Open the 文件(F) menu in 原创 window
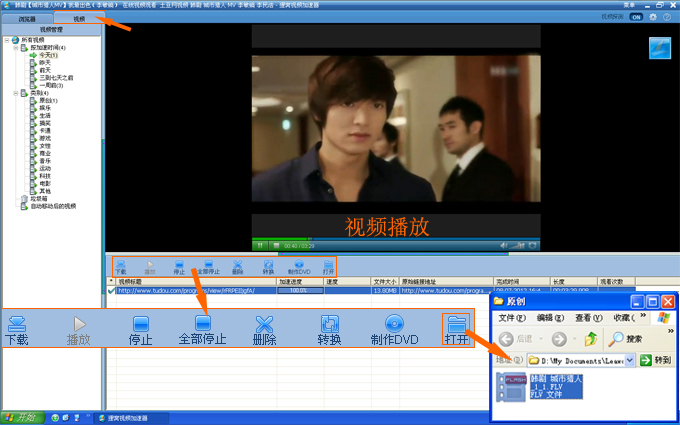This screenshot has height=425, width=680. (512, 318)
